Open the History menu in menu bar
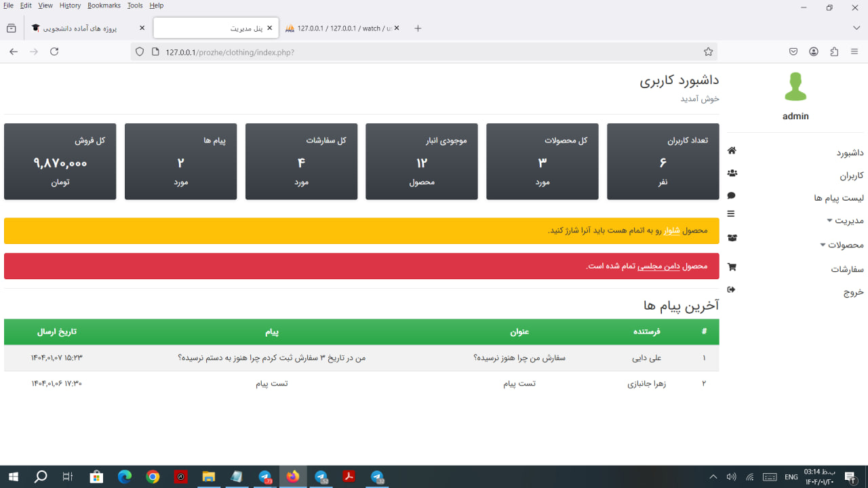 (70, 5)
